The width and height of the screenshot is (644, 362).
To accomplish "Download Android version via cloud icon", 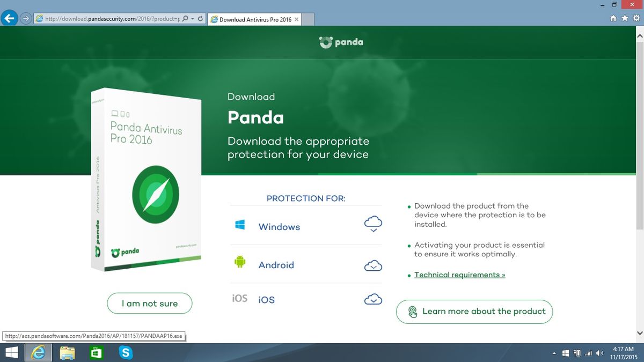I will tap(374, 265).
